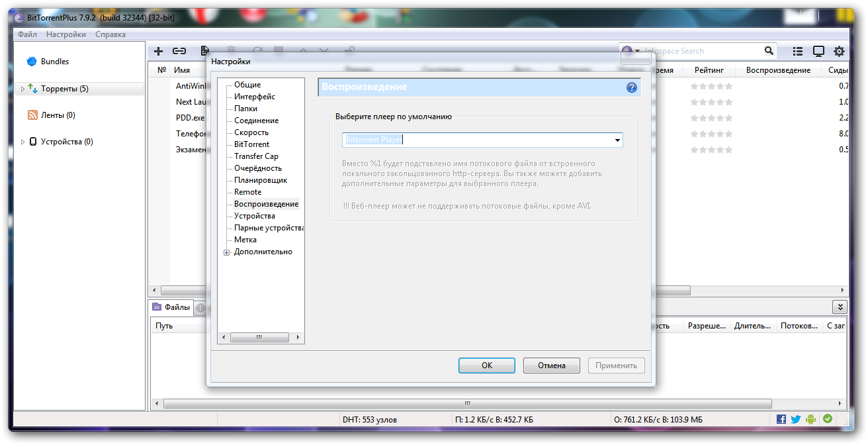The height and width of the screenshot is (445, 868).
Task: Click the green network status checkmark icon
Action: pos(827,419)
